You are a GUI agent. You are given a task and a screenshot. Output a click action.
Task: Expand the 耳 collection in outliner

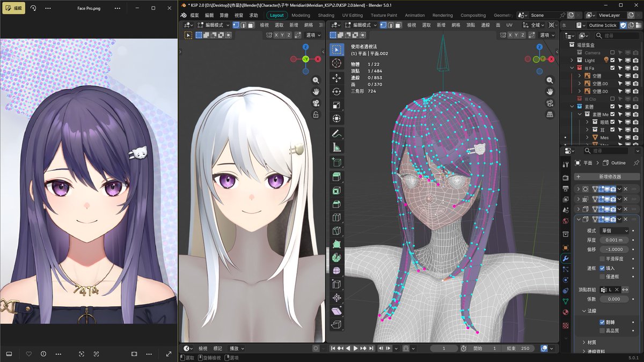click(x=588, y=130)
